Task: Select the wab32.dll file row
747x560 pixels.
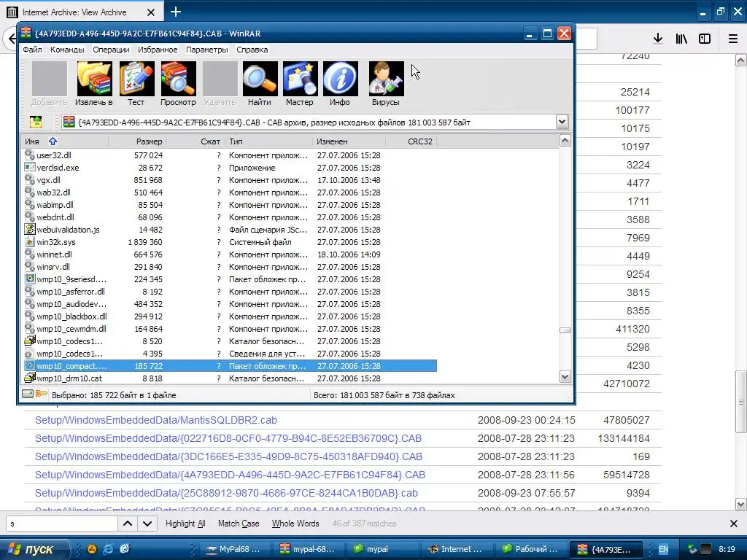Action: tap(230, 192)
